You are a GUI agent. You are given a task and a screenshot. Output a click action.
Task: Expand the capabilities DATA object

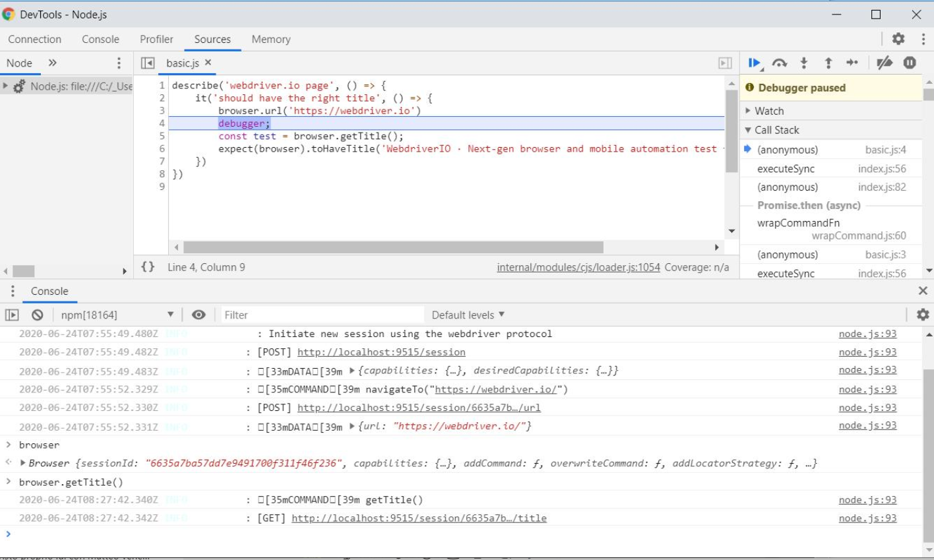[352, 371]
